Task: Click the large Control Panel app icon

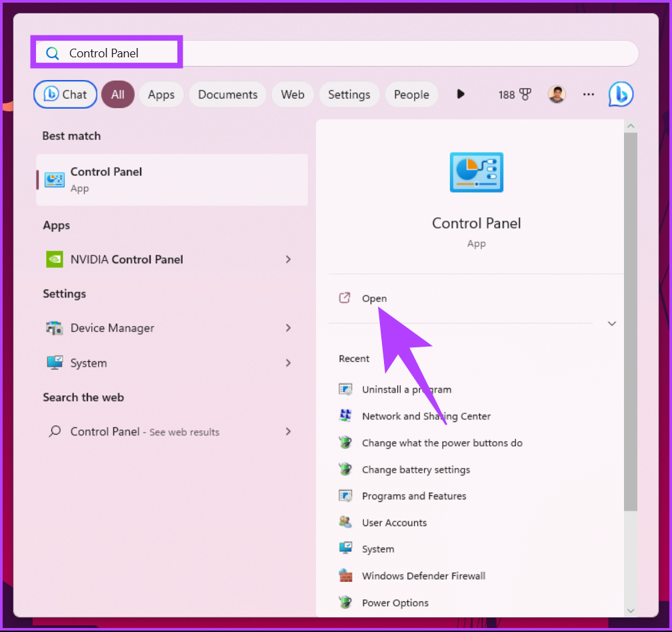Action: point(476,172)
